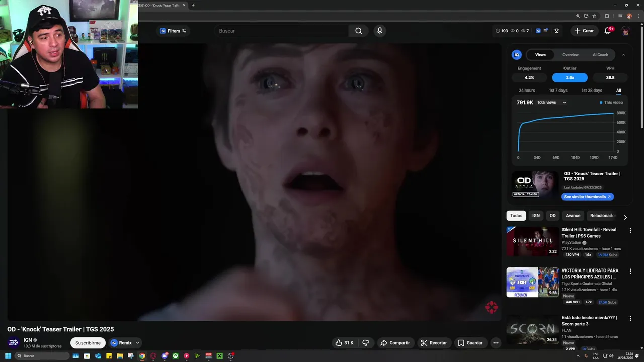The height and width of the screenshot is (362, 644).
Task: Open the YouTube account avatar menu
Action: [x=625, y=31]
